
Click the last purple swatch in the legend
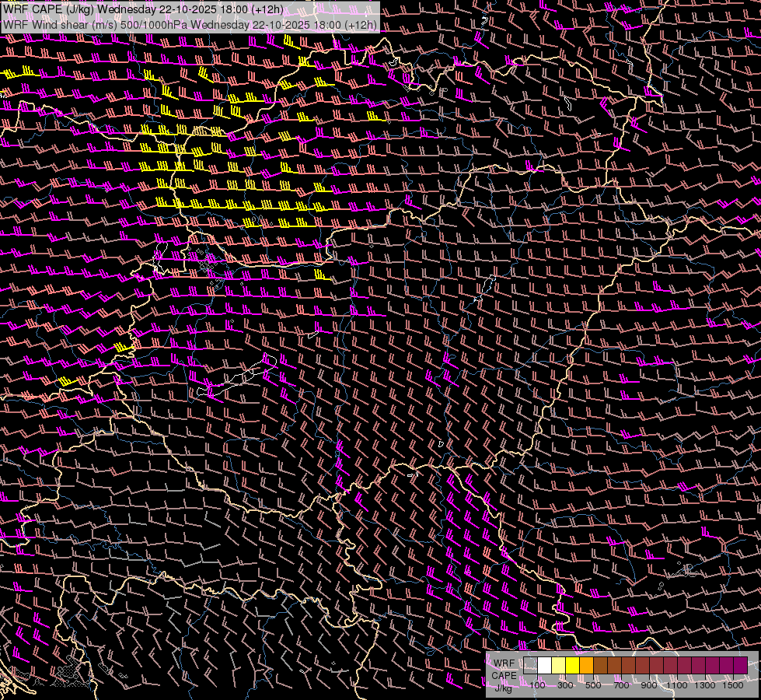[740, 665]
